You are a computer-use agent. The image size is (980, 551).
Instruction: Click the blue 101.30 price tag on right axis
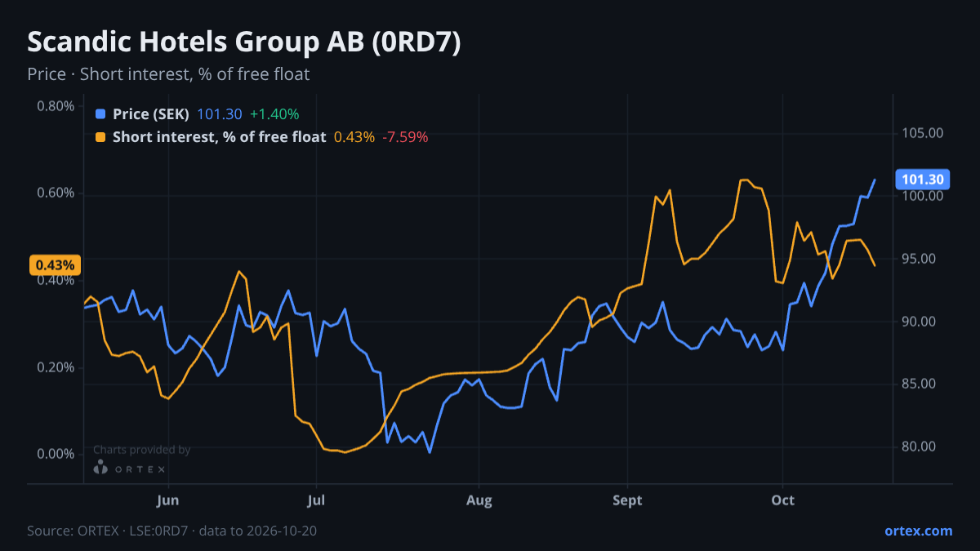point(923,180)
